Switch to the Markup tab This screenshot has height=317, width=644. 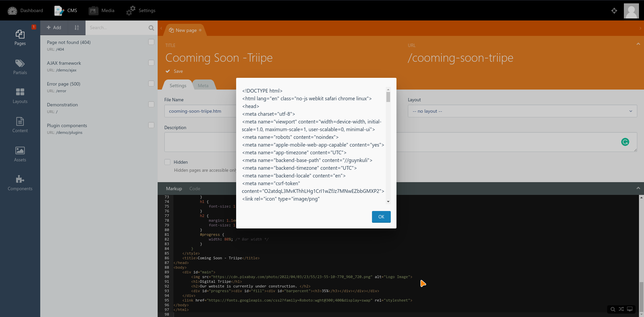coord(174,189)
